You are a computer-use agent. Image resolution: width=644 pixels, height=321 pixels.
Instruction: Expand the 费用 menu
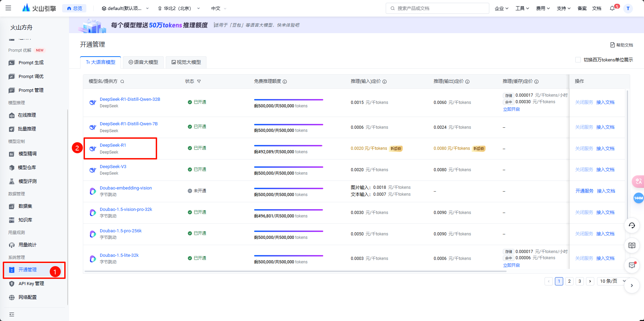tap(543, 8)
